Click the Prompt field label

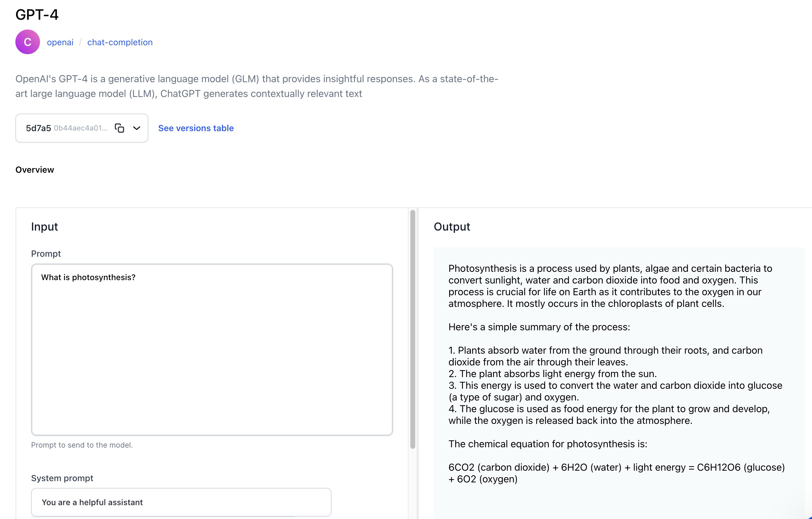point(46,254)
